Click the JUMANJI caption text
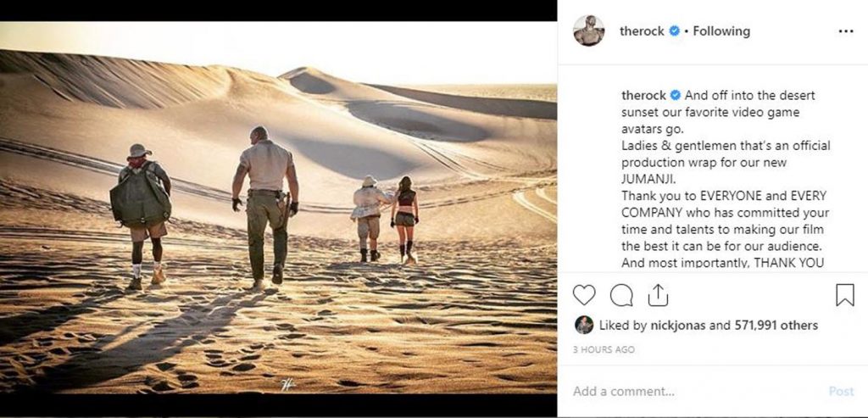Image resolution: width=868 pixels, height=418 pixels. [645, 180]
